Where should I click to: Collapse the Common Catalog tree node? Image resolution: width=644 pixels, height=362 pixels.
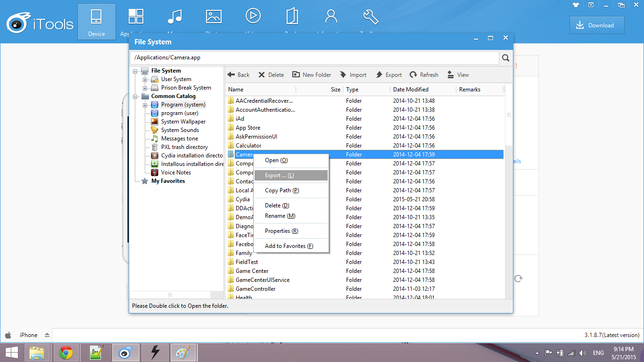click(136, 96)
